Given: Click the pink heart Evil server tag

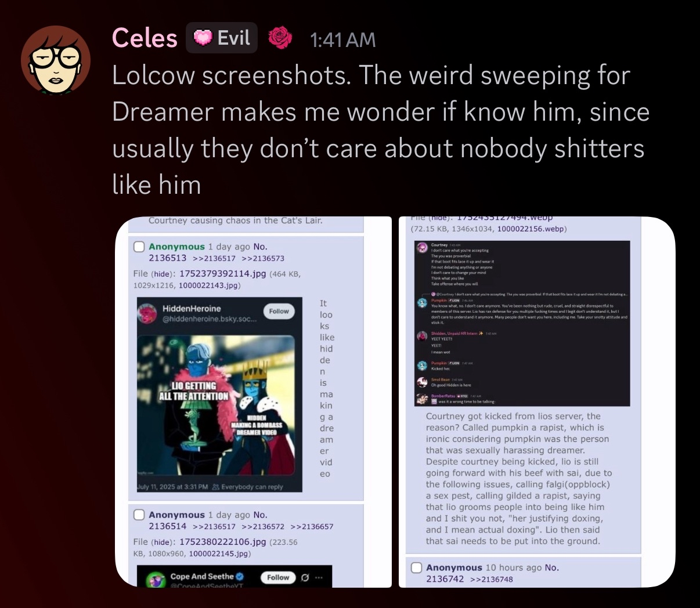Looking at the screenshot, I should tap(222, 38).
